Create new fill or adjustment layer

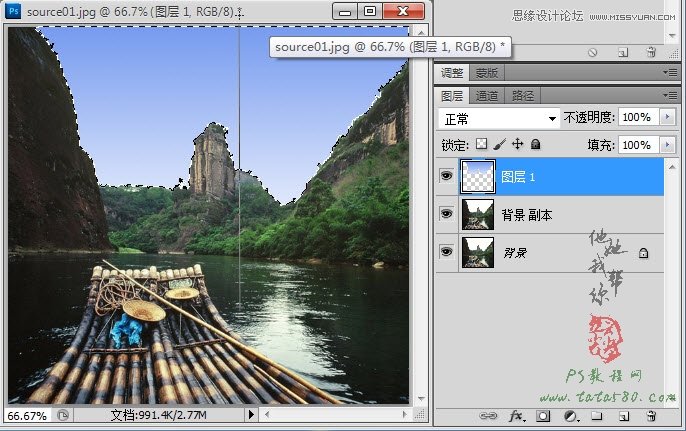coord(571,416)
